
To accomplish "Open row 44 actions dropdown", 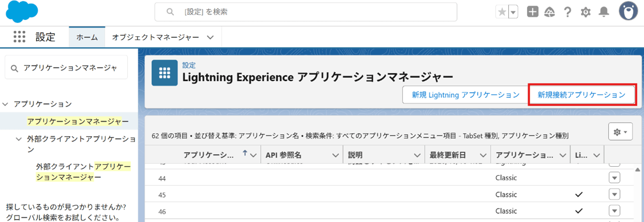I will click(615, 178).
